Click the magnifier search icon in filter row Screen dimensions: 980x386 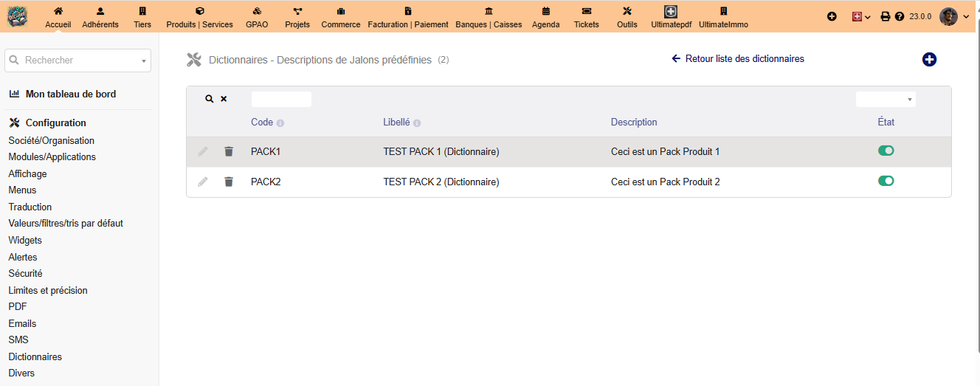coord(209,99)
